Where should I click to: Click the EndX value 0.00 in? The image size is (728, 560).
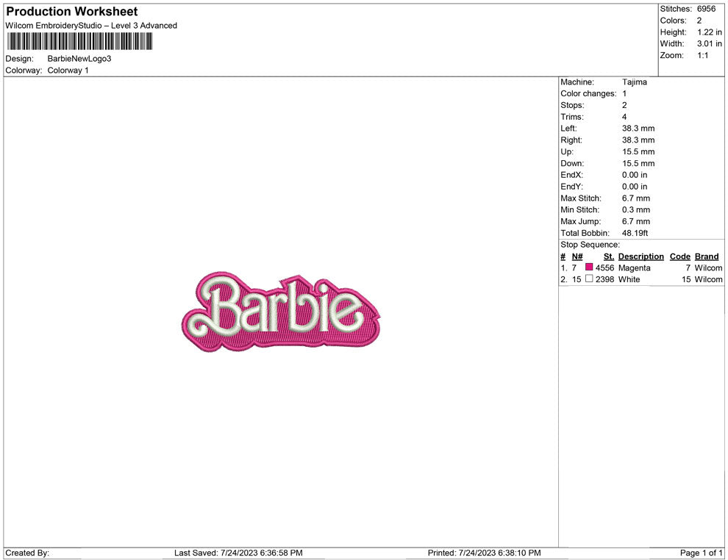click(635, 175)
